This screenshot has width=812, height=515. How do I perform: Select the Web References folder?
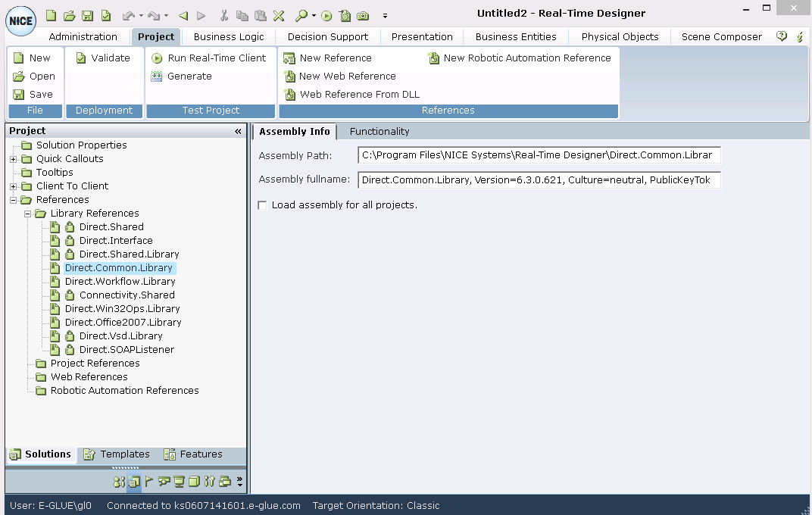89,377
